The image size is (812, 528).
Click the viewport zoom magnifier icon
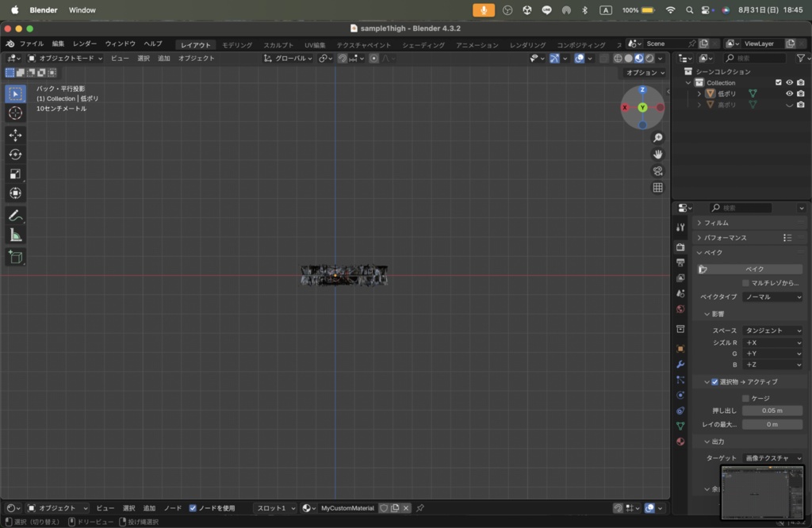pos(657,138)
